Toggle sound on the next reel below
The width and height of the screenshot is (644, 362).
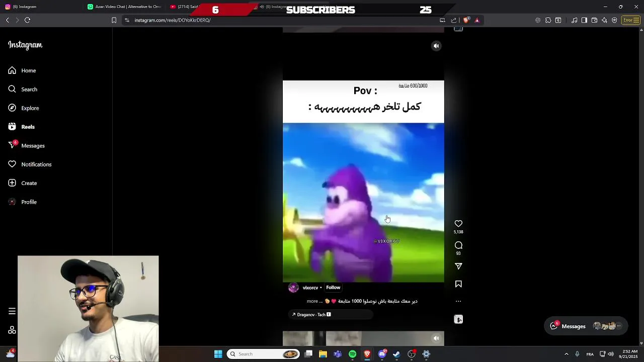tap(436, 338)
